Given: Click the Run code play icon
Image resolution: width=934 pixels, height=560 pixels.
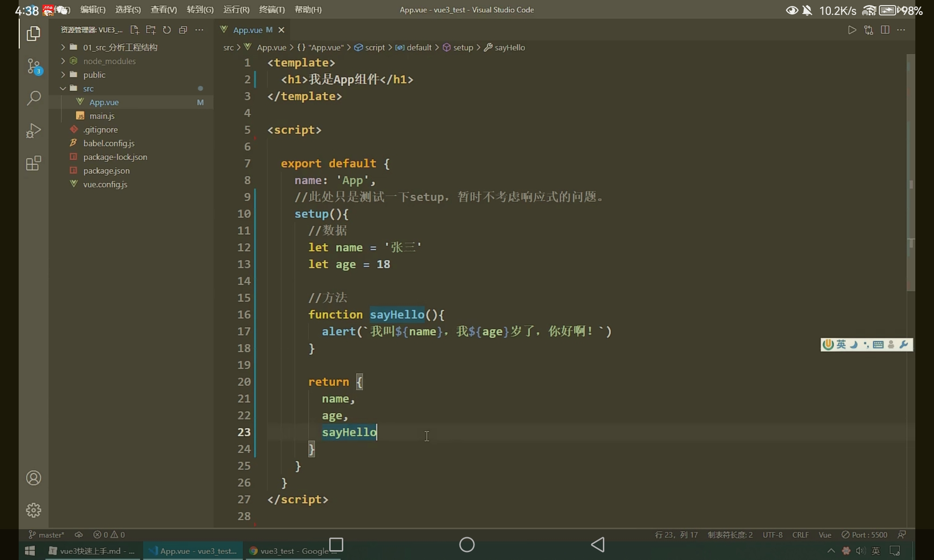Looking at the screenshot, I should coord(852,30).
